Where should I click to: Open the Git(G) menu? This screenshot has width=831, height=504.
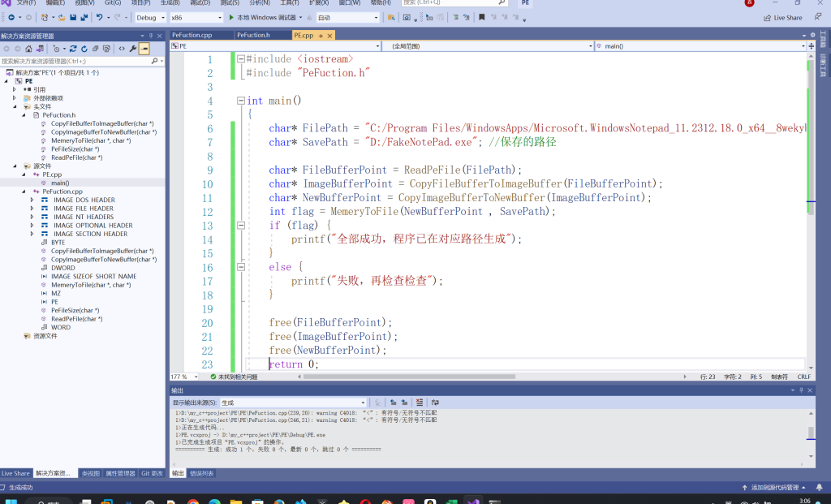click(x=112, y=3)
